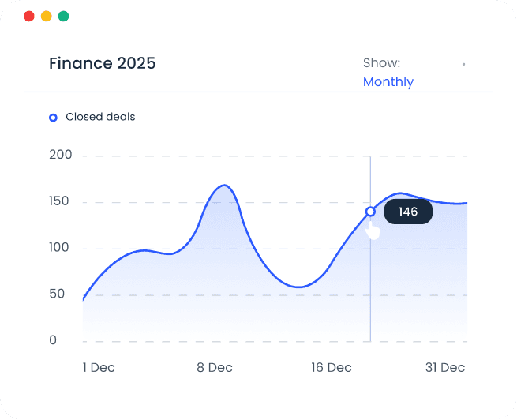517x420 pixels.
Task: Select the 16 Dec date label
Action: [x=331, y=368]
